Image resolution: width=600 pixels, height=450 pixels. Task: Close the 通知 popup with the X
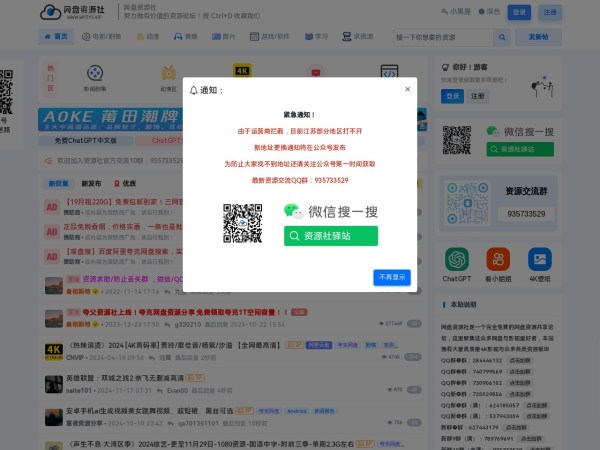407,89
